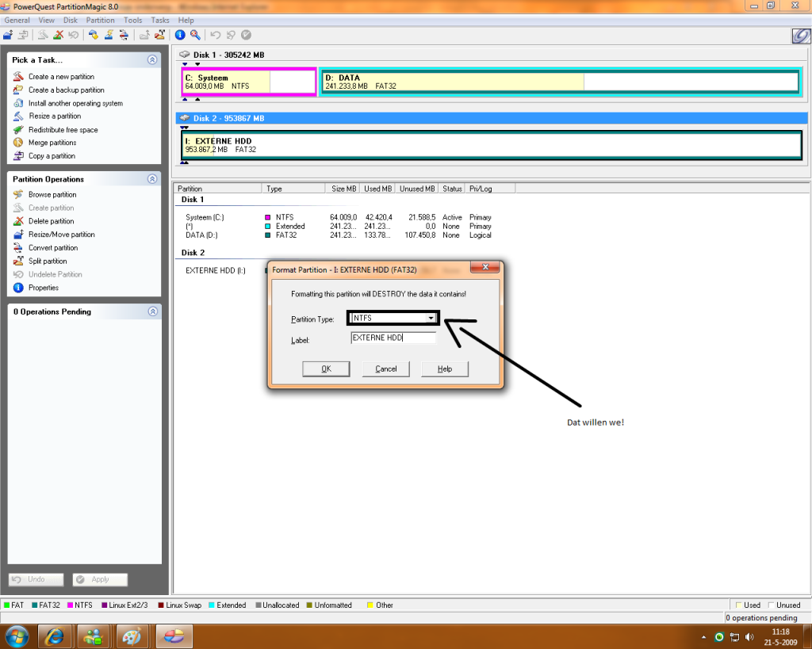
Task: Click the Unused MB column header
Action: tap(417, 189)
